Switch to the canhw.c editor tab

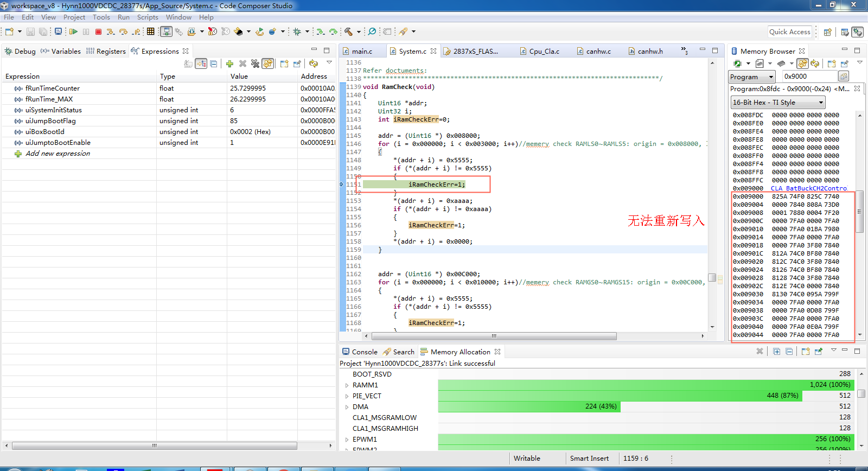pyautogui.click(x=598, y=52)
